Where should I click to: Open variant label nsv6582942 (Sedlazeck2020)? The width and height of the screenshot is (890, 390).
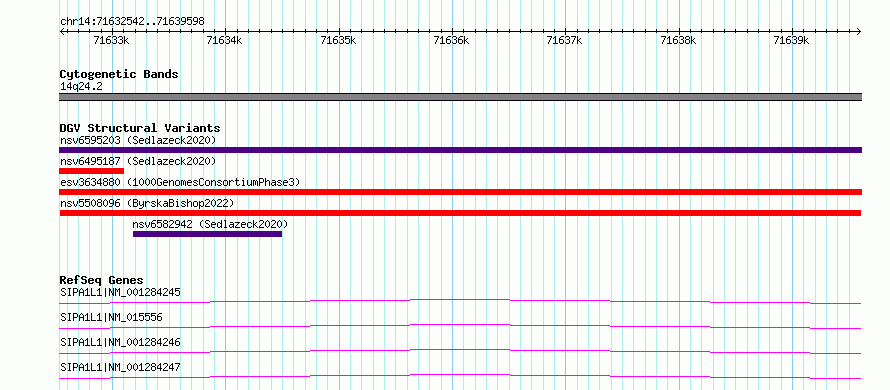[x=210, y=224]
